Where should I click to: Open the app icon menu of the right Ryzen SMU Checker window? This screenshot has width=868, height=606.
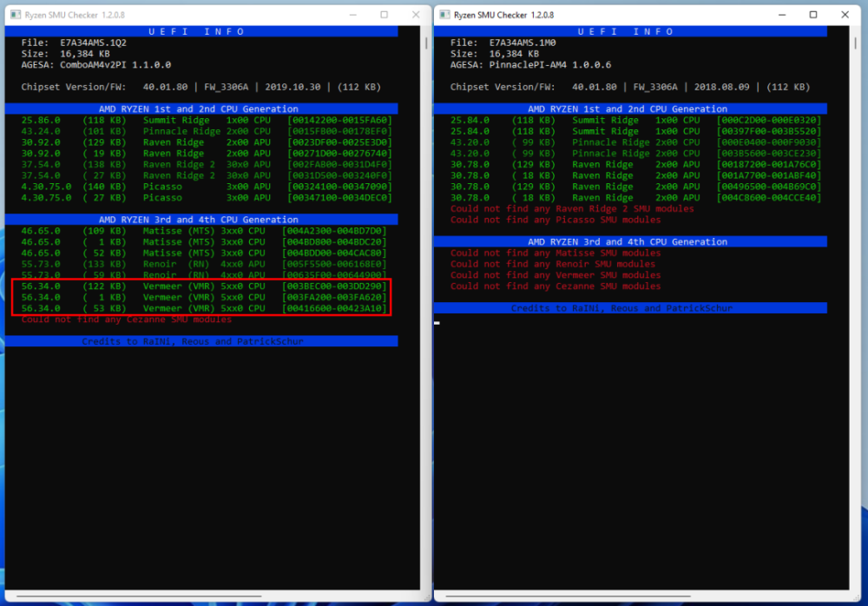444,15
